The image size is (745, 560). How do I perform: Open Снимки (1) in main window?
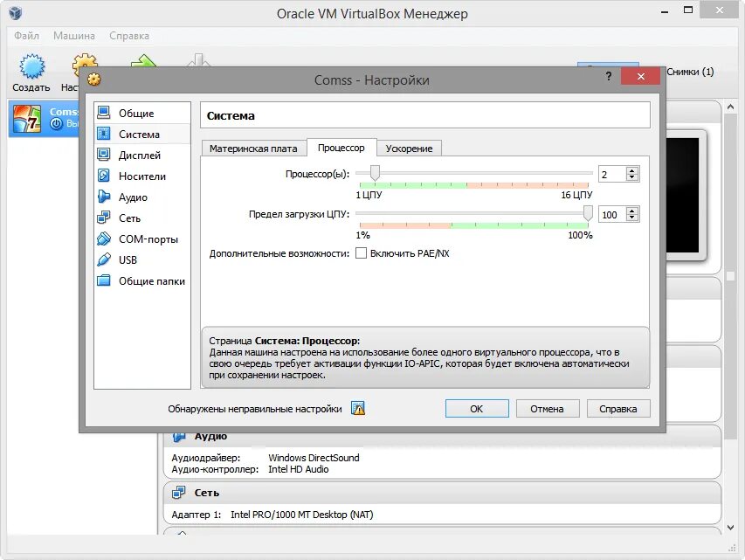[690, 72]
